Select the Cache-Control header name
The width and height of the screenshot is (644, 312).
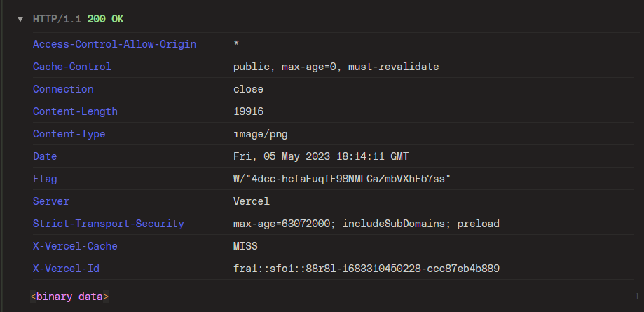tap(72, 67)
